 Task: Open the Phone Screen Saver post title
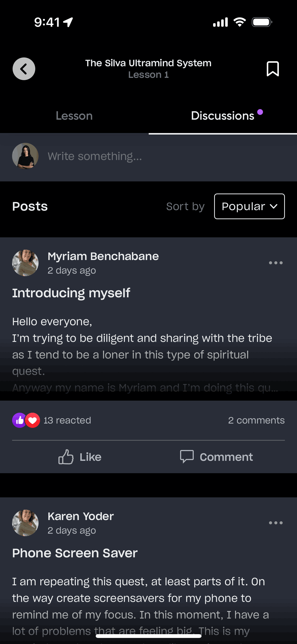click(x=75, y=553)
